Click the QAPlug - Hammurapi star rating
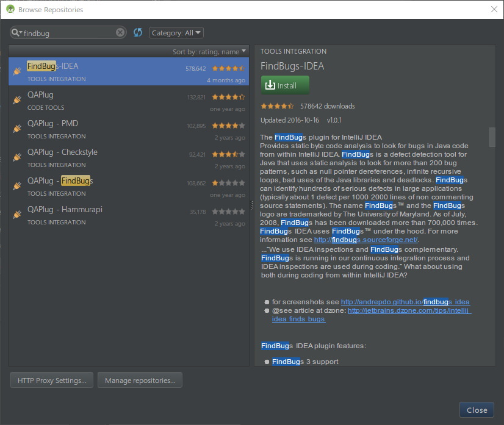This screenshot has height=425, width=504. tap(229, 212)
